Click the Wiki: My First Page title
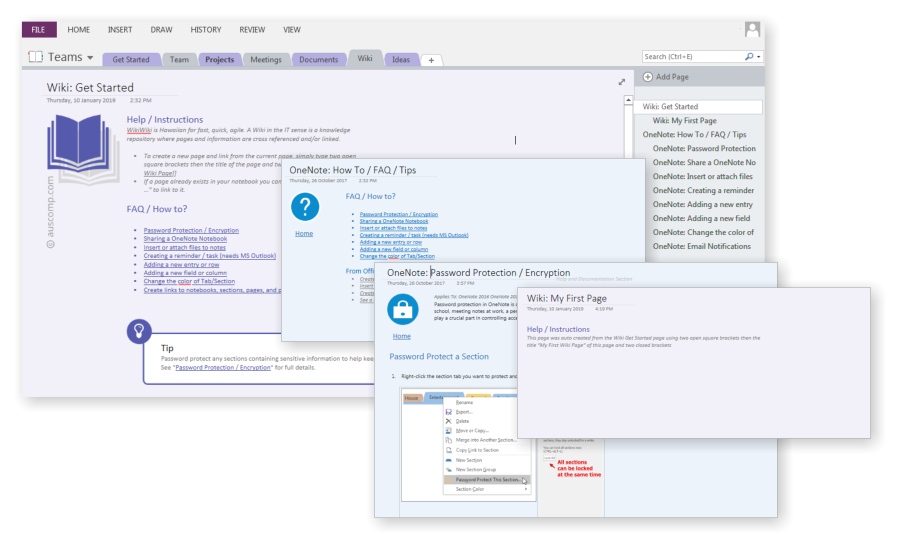This screenshot has width=901, height=548. 567,298
